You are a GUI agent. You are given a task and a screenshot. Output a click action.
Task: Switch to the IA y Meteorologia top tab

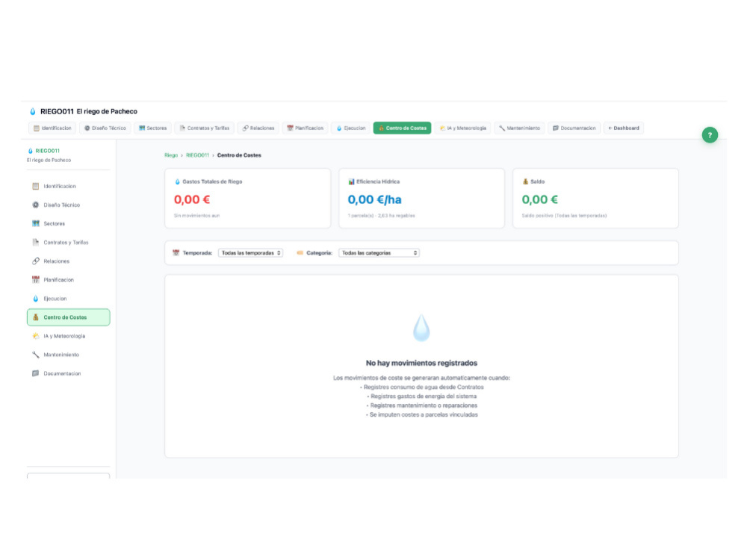coord(462,128)
